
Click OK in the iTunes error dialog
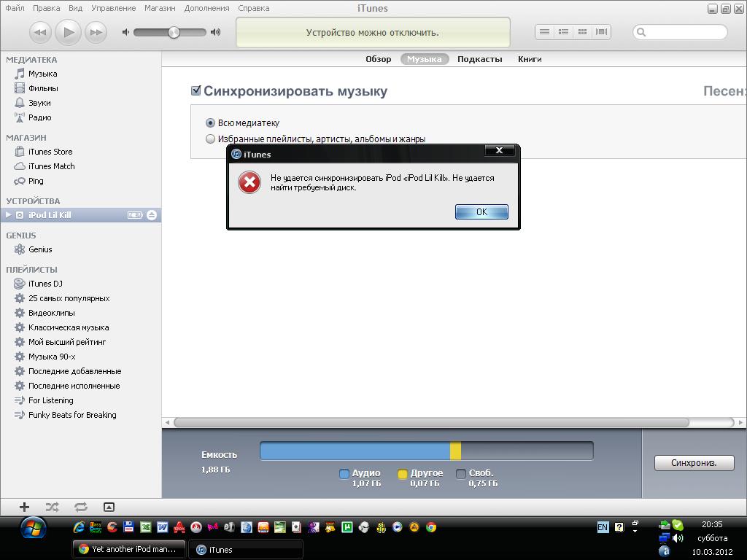pos(481,212)
